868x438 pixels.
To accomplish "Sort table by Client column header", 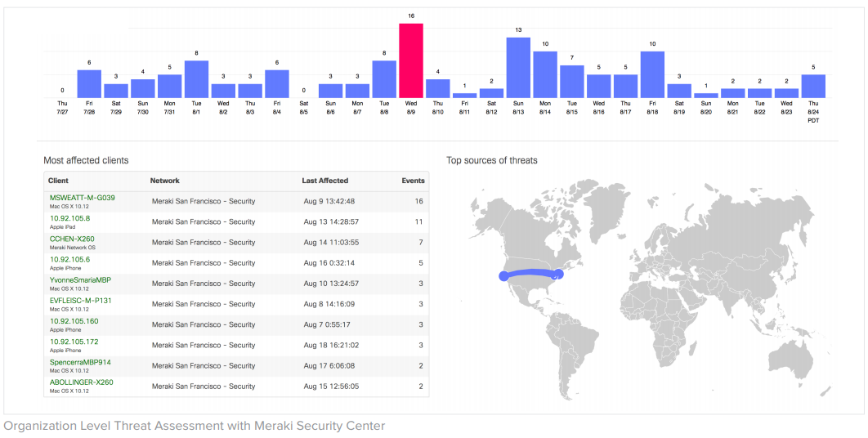I will 58,181.
